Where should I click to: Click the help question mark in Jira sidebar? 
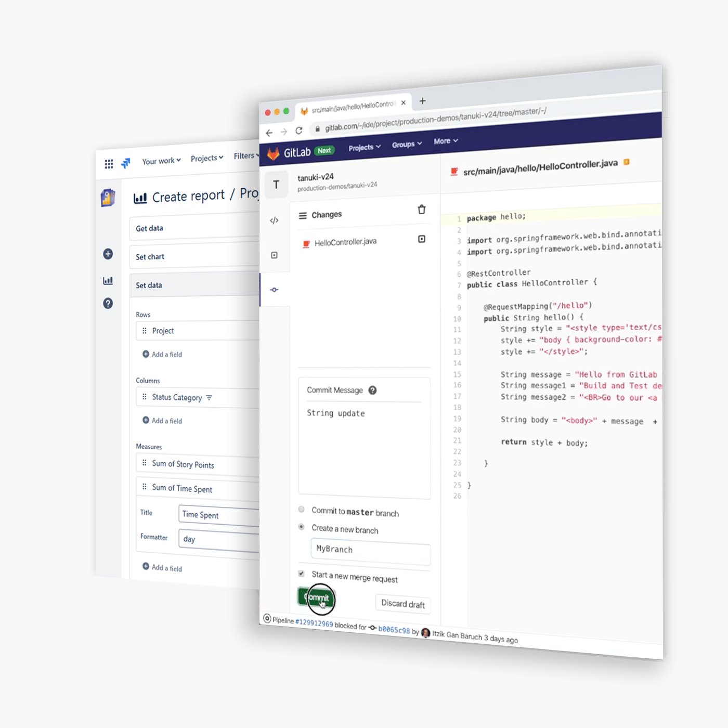pyautogui.click(x=108, y=303)
